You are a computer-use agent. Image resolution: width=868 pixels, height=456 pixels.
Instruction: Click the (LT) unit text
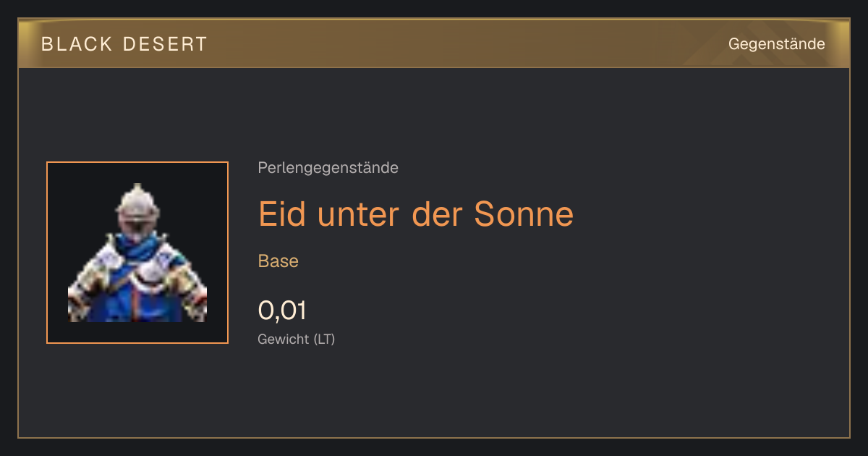(x=324, y=339)
